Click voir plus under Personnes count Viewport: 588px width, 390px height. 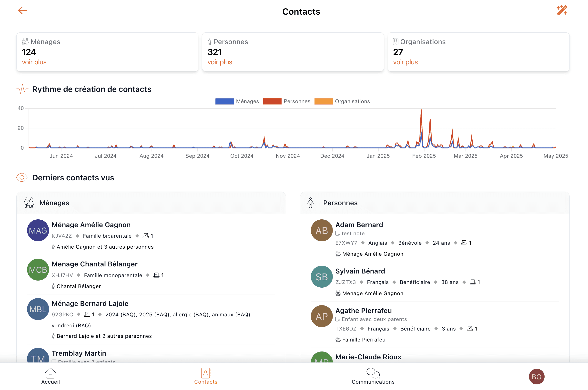point(220,62)
